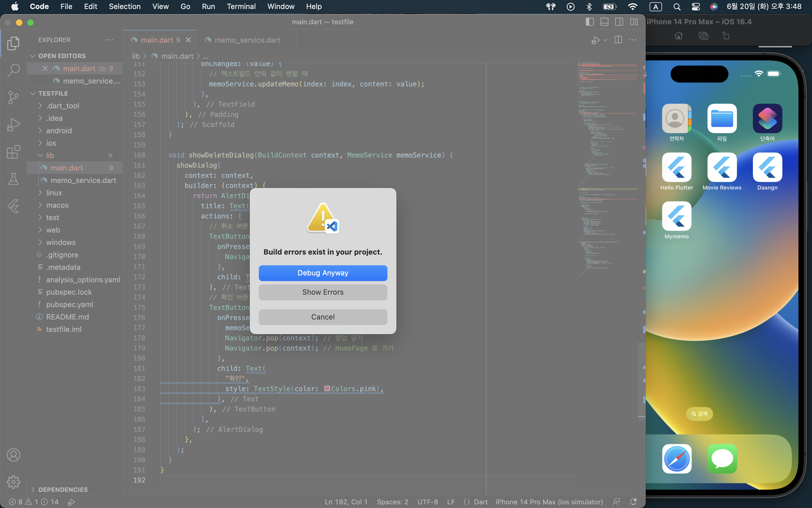Open the Flutter sidebar view
This screenshot has height=508, width=812.
click(x=14, y=206)
